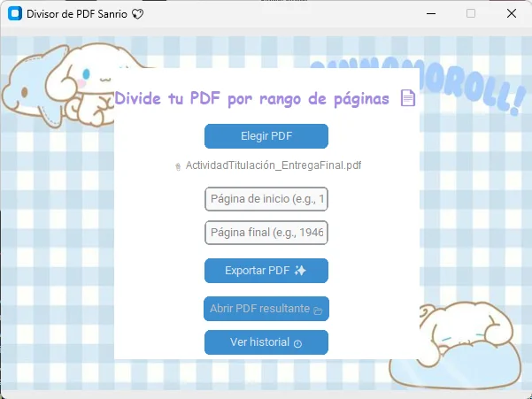The image size is (532, 399).
Task: Click the app icon in the title bar
Action: 15,13
